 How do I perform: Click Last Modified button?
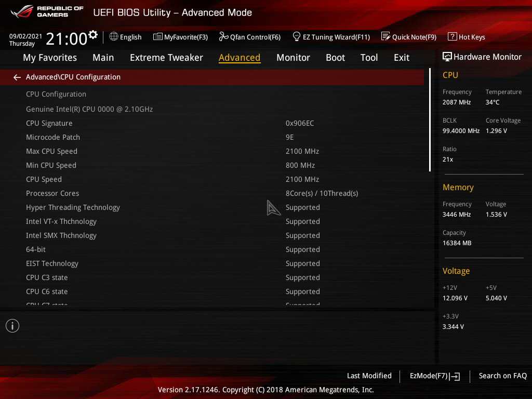click(x=369, y=376)
